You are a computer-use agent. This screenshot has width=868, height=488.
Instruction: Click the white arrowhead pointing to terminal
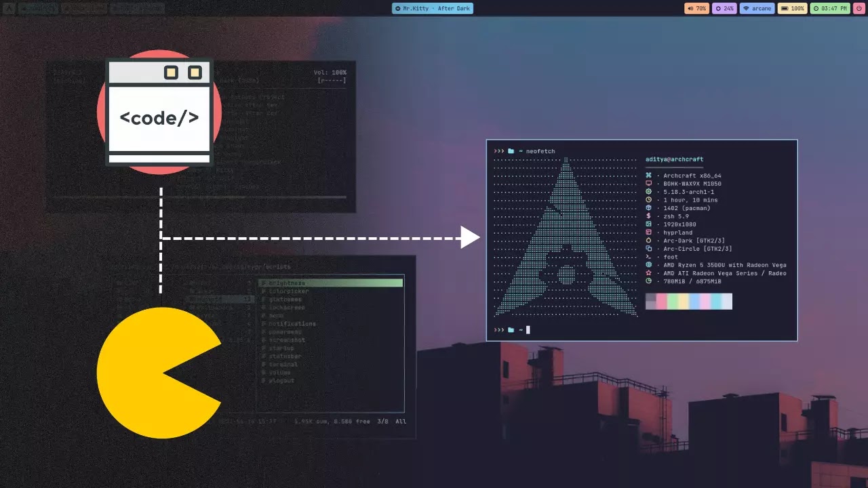coord(470,237)
